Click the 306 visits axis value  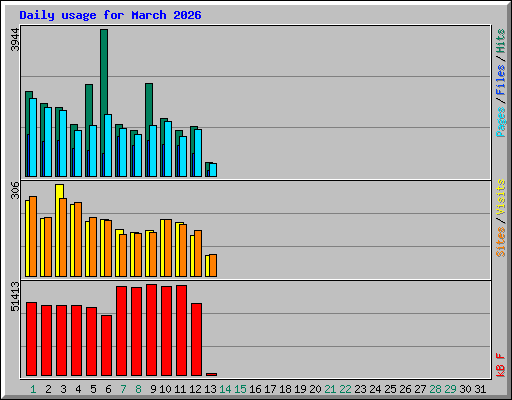pos(15,190)
